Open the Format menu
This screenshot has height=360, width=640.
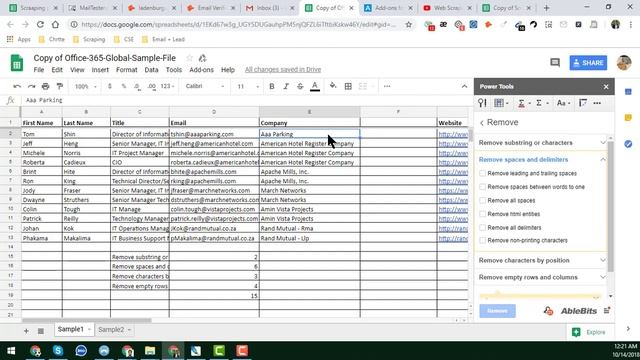(x=127, y=70)
